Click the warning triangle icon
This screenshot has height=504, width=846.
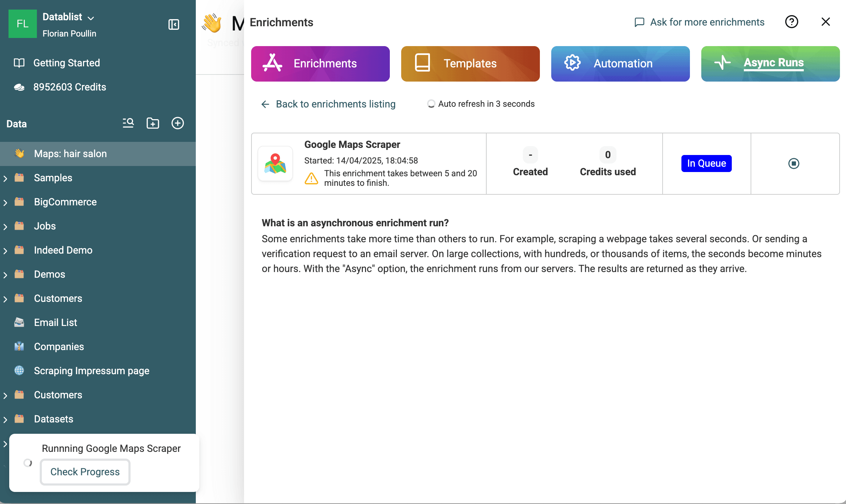[311, 178]
